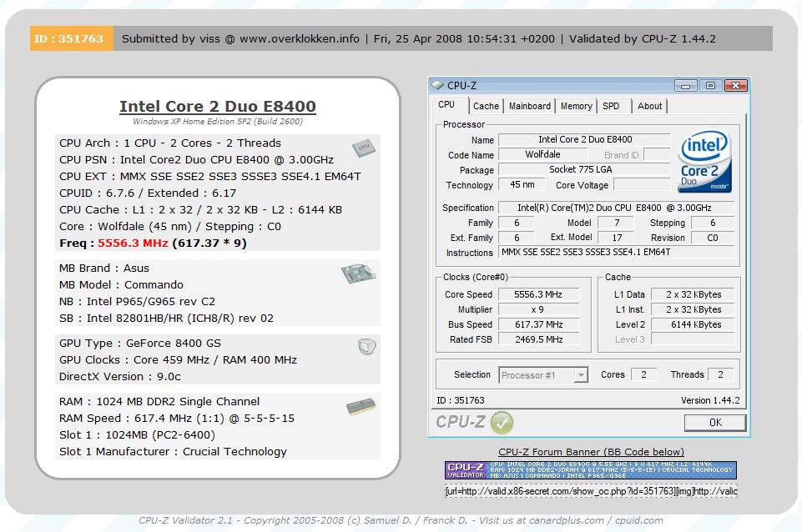Click the OK button in CPU-Z
Viewport: 802px width, 532px height.
715,423
